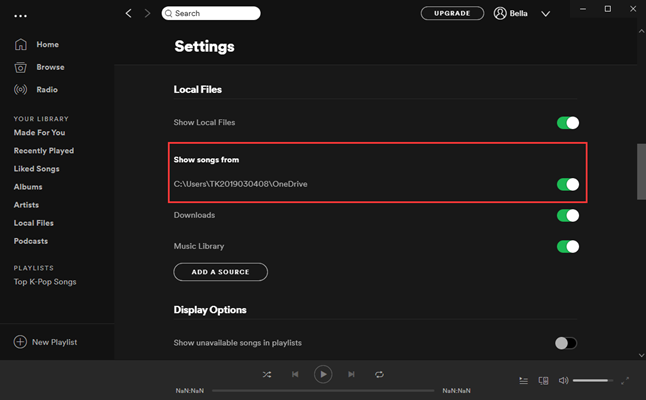Open Liked Songs

click(36, 169)
